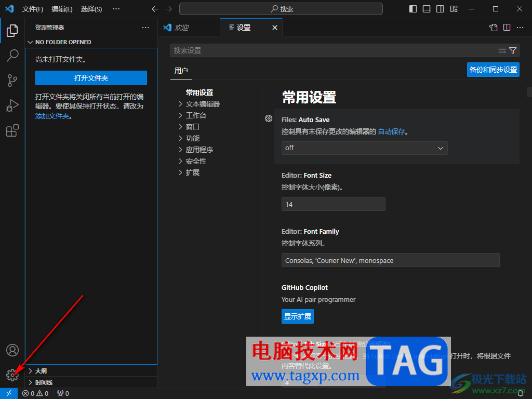The width and height of the screenshot is (532, 399).
Task: Open the overflow menu ellipsis in menu bar
Action: click(116, 9)
